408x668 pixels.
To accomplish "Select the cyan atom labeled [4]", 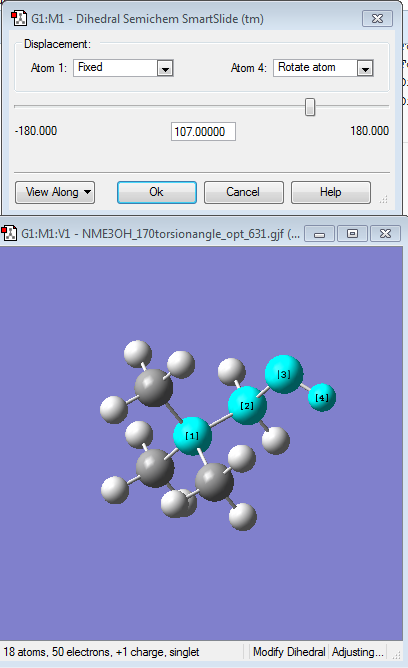I will coord(322,397).
